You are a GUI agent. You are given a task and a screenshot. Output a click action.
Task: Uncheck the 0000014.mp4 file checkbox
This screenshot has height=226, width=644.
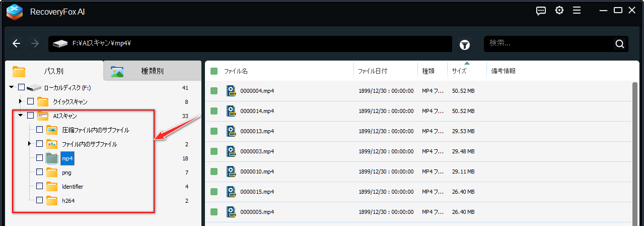click(214, 111)
